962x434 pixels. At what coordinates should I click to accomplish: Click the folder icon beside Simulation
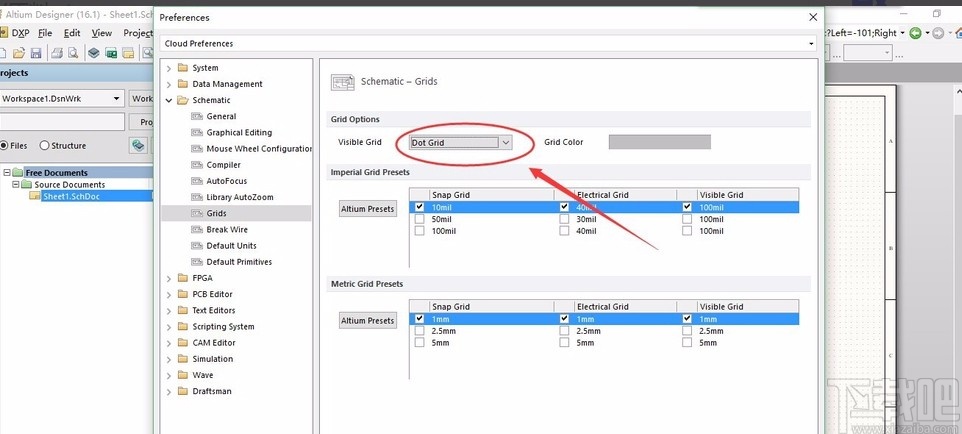click(x=183, y=358)
